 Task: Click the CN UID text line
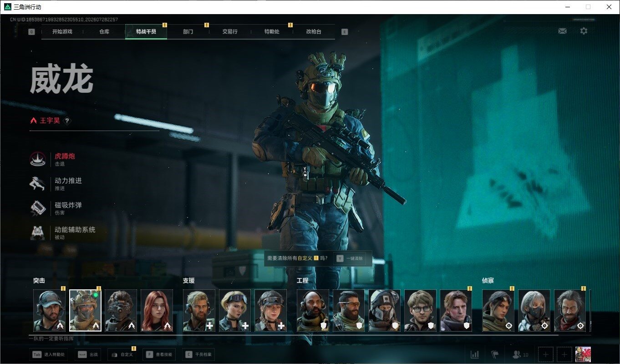click(64, 20)
